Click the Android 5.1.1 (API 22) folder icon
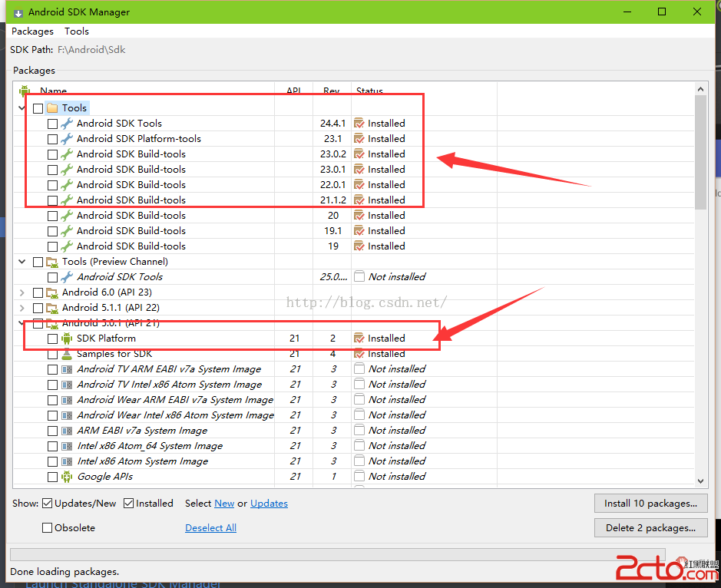Screen dimensions: 721x588 [x=52, y=308]
